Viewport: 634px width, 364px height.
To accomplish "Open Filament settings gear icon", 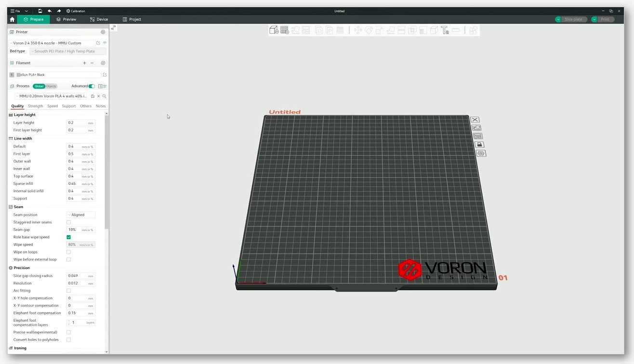I will [x=103, y=63].
